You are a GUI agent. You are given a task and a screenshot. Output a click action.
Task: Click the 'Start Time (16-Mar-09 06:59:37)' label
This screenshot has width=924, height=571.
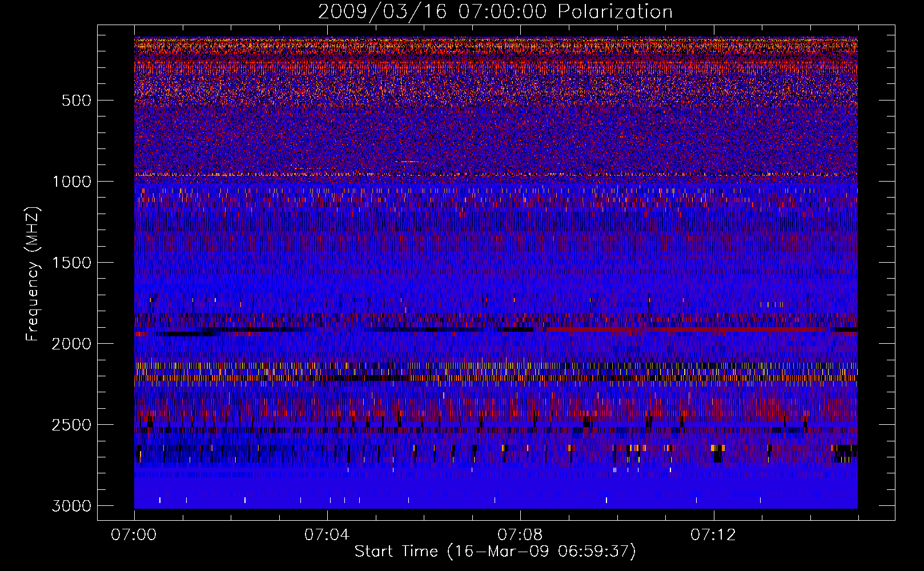(495, 552)
